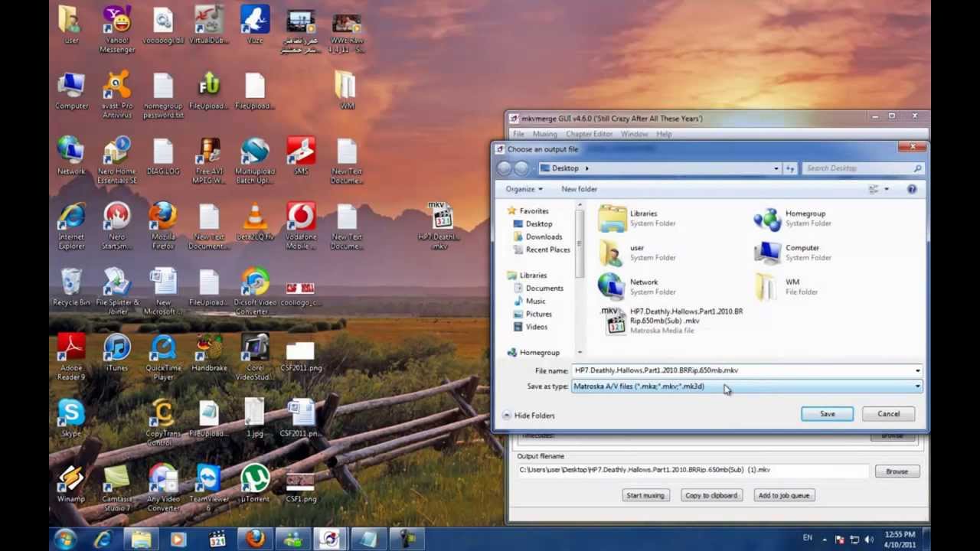Viewport: 980px width, 551px height.
Task: Click the Output filename field in mkvmerge
Action: tap(693, 470)
